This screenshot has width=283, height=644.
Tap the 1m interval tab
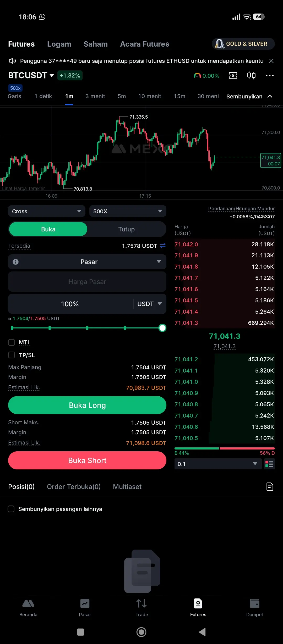tap(69, 96)
